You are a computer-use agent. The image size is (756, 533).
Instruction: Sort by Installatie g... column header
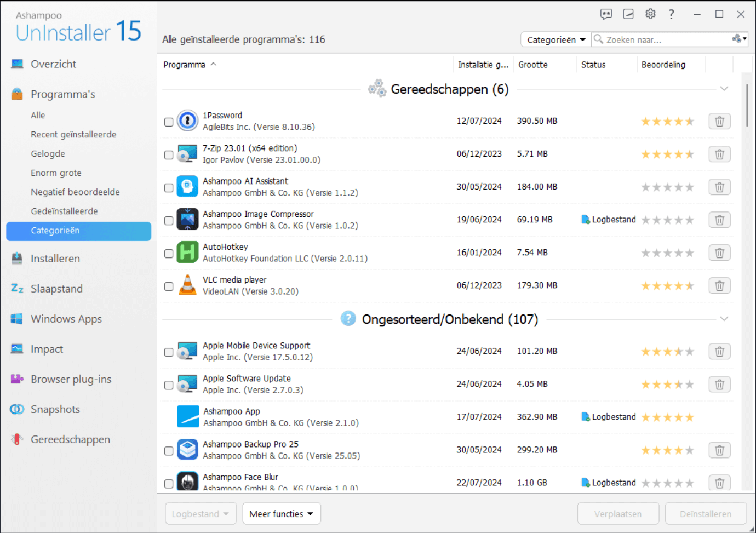click(483, 65)
